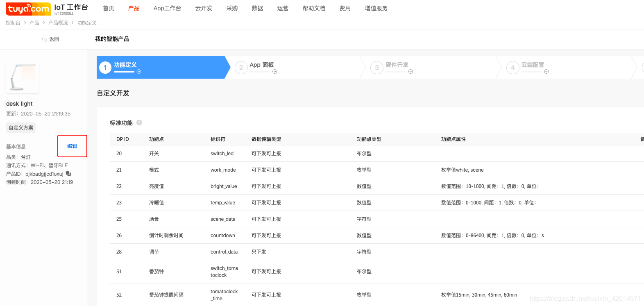
Task: Click the desk light product name
Action: (x=19, y=104)
